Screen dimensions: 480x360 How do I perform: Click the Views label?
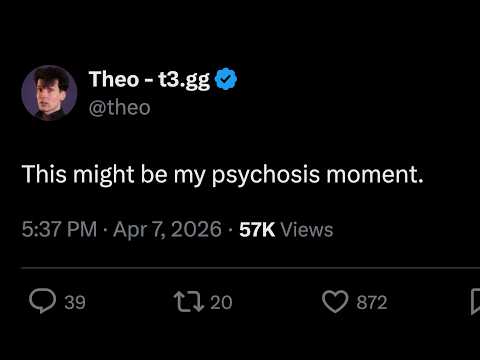(307, 230)
